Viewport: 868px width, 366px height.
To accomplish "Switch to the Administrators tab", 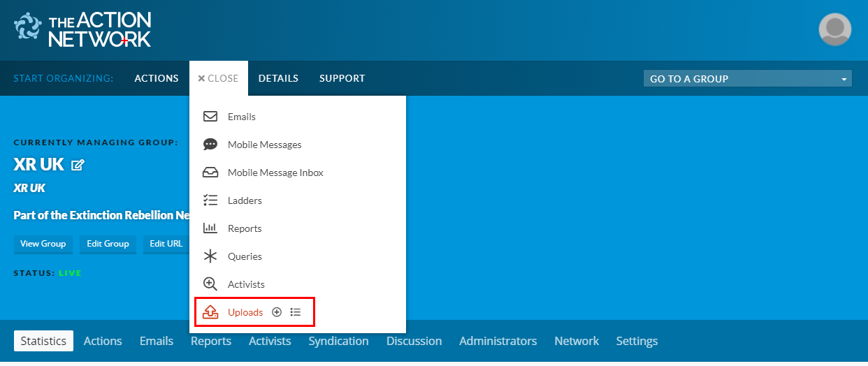I will coord(498,341).
